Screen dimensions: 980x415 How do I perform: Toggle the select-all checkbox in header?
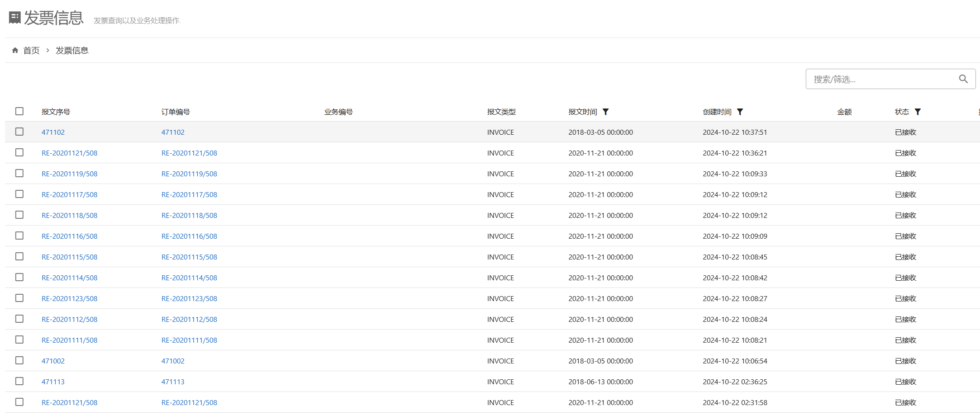pos(19,111)
